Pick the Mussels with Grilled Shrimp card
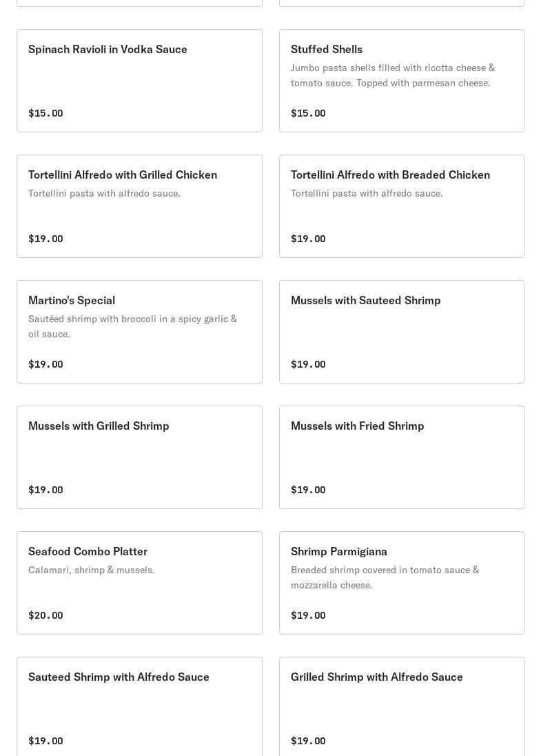This screenshot has height=756, width=541. tap(139, 457)
